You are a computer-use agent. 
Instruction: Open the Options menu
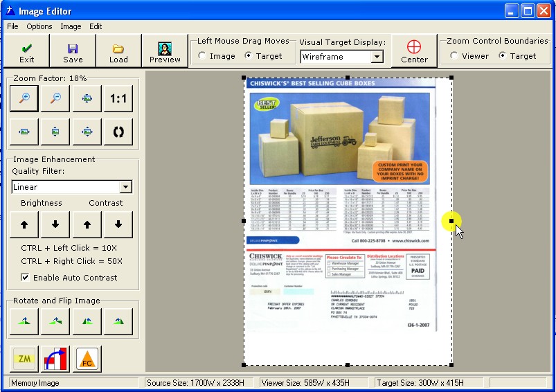(39, 26)
